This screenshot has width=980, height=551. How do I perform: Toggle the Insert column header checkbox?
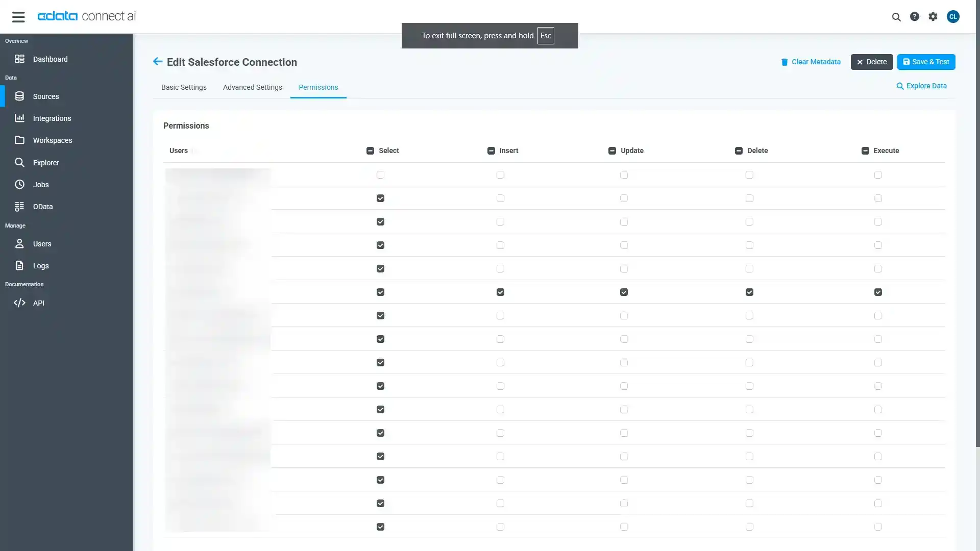pyautogui.click(x=491, y=151)
